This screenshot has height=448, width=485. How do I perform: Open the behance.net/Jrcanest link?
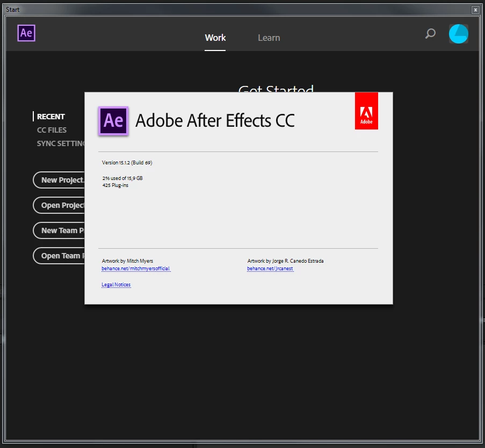pos(270,269)
